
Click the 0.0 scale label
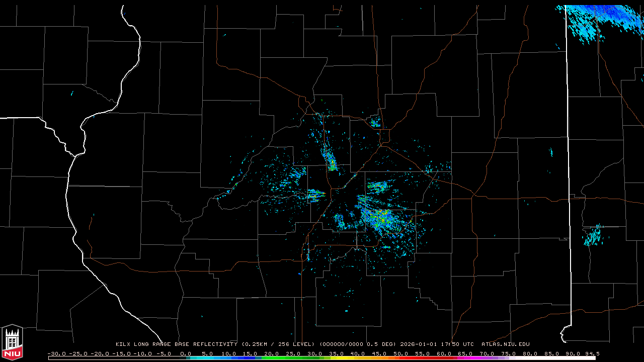point(186,353)
